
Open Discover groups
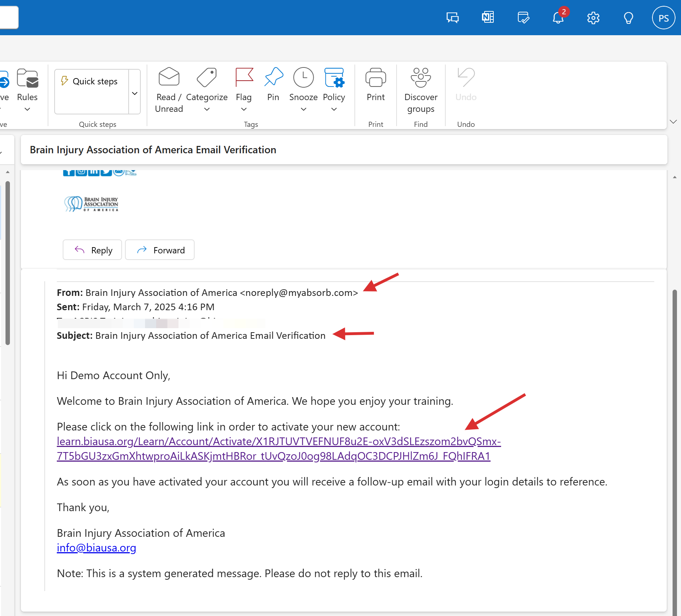(421, 90)
